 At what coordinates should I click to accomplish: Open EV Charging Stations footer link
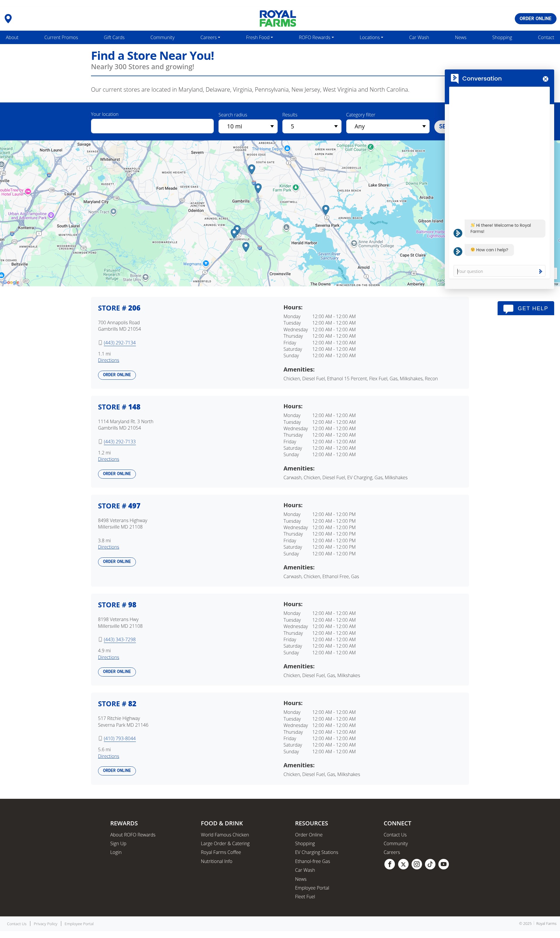coord(316,852)
